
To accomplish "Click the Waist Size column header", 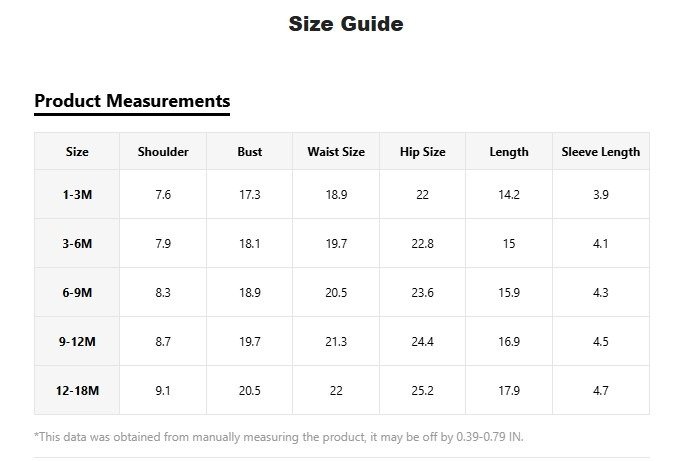I will 336,152.
